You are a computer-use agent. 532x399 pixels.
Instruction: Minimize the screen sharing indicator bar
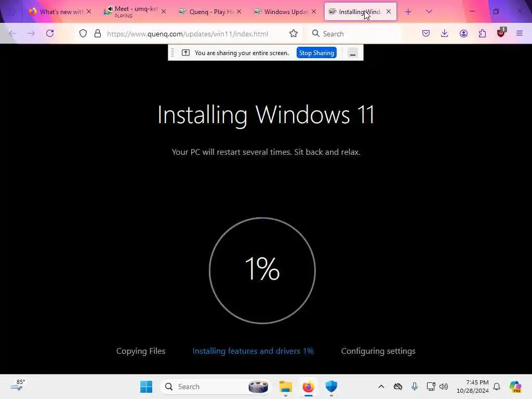353,53
